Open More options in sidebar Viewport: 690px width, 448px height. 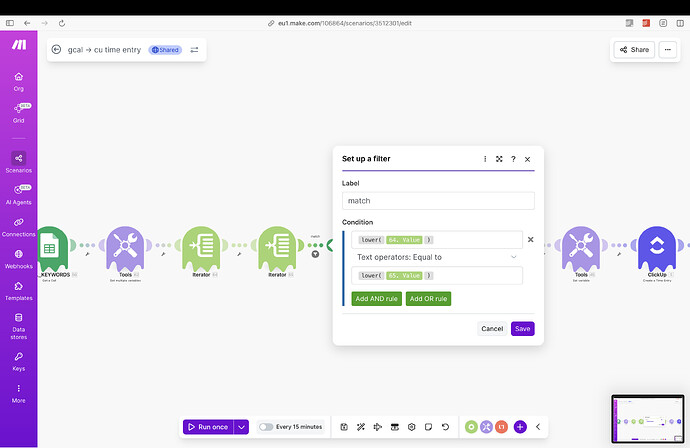click(x=18, y=393)
